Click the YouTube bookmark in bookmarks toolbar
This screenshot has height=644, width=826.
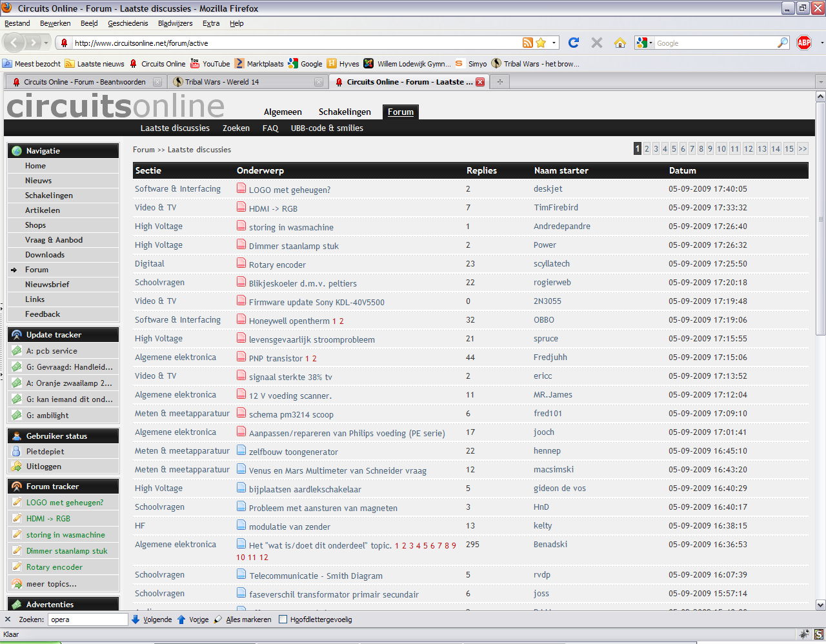tap(210, 64)
